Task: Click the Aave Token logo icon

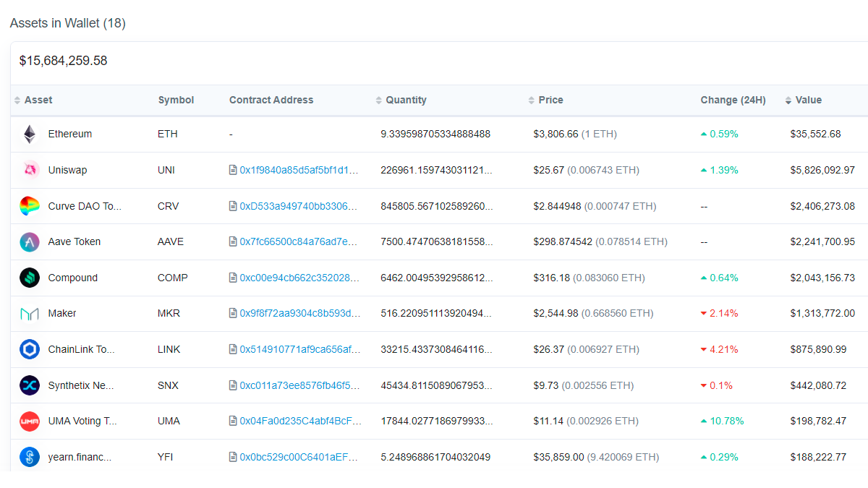Action: [30, 241]
